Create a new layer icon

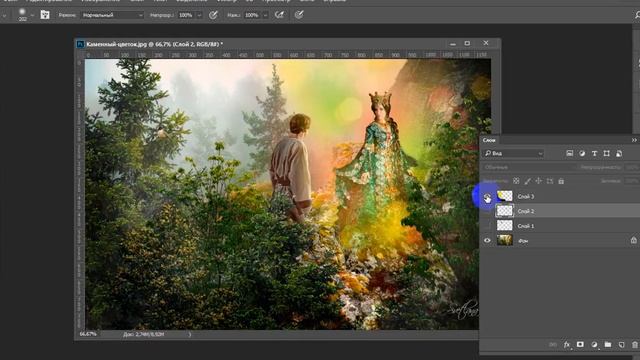621,345
